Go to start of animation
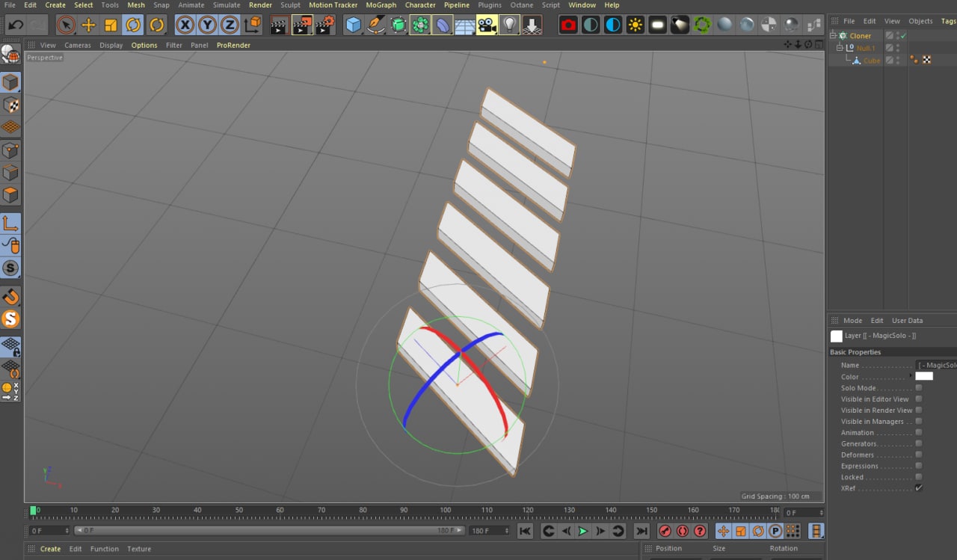The width and height of the screenshot is (957, 560). 525,531
